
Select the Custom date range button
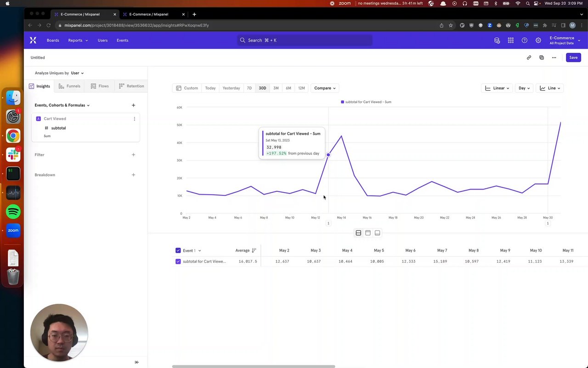click(187, 88)
